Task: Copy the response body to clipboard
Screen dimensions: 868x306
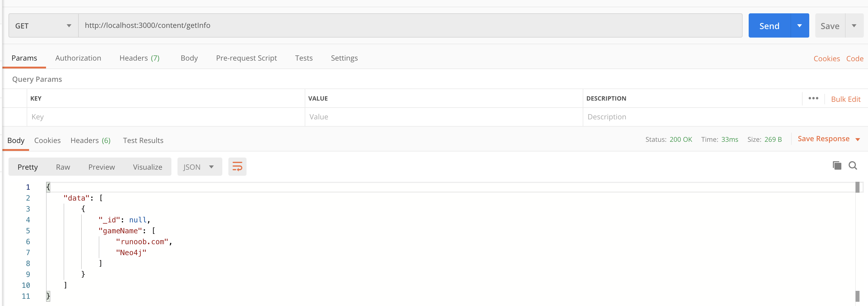Action: (837, 166)
